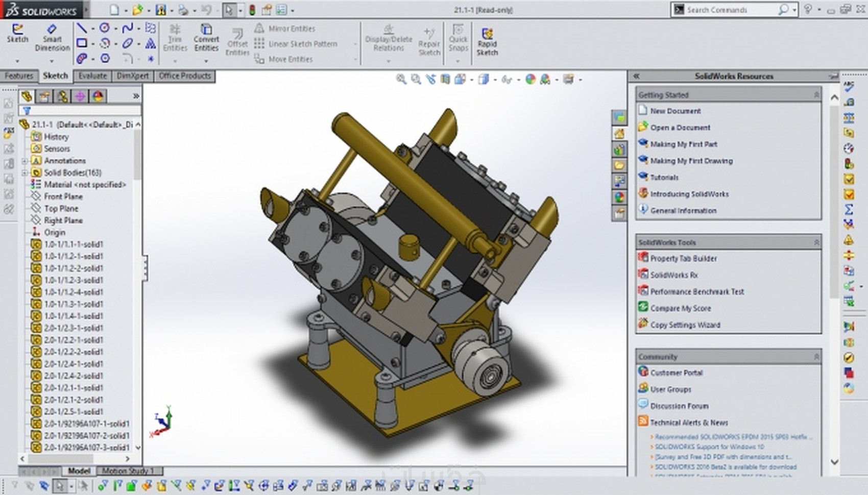Switch to the Office Products tab
This screenshot has height=495, width=868.
184,76
